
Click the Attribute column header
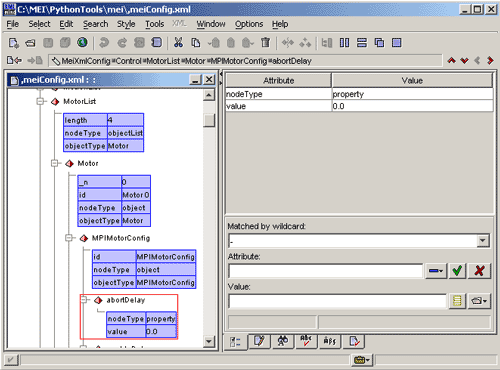point(279,80)
